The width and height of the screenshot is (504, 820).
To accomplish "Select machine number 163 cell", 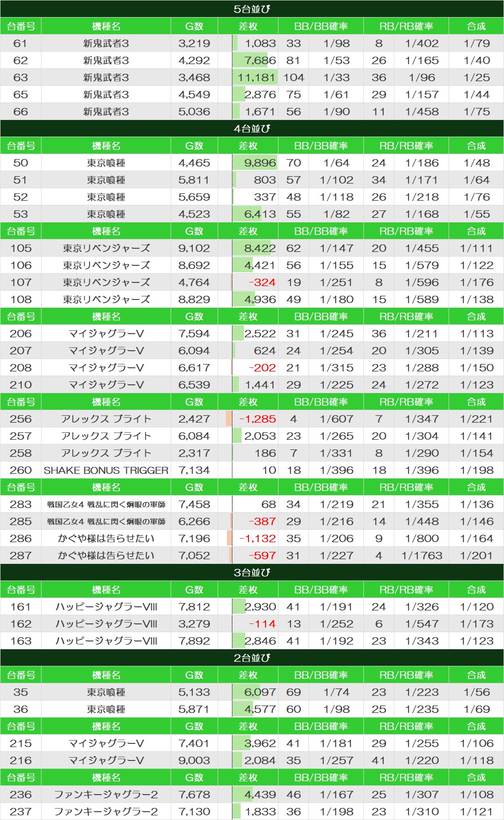I will click(21, 641).
